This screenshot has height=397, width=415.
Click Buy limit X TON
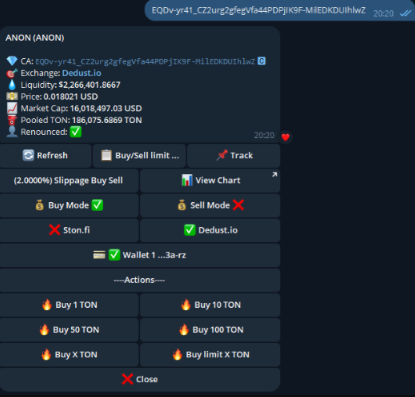(x=210, y=355)
